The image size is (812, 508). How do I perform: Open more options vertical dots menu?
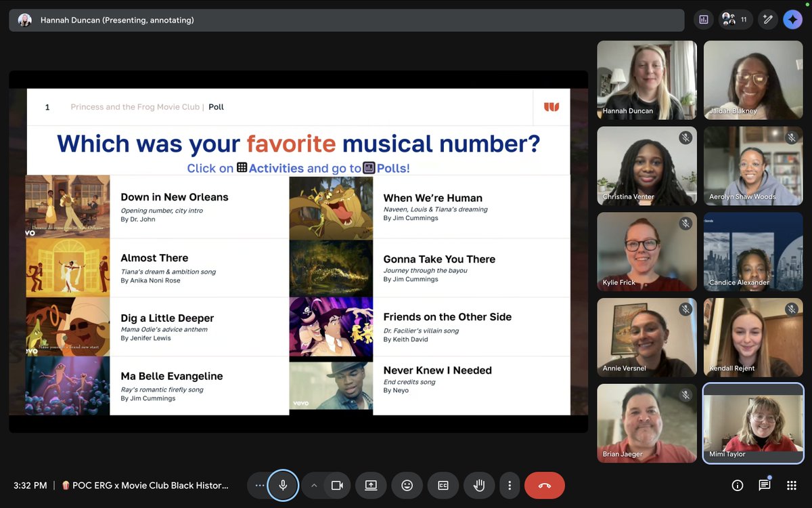pos(510,485)
